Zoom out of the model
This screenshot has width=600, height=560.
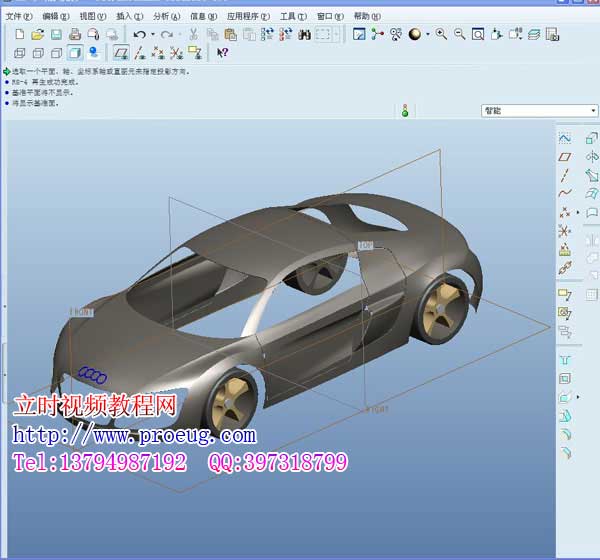(x=460, y=34)
